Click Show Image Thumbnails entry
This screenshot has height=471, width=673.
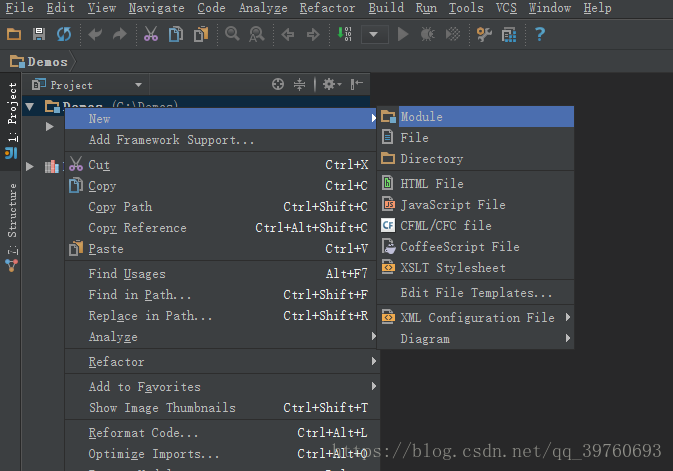coord(221,408)
